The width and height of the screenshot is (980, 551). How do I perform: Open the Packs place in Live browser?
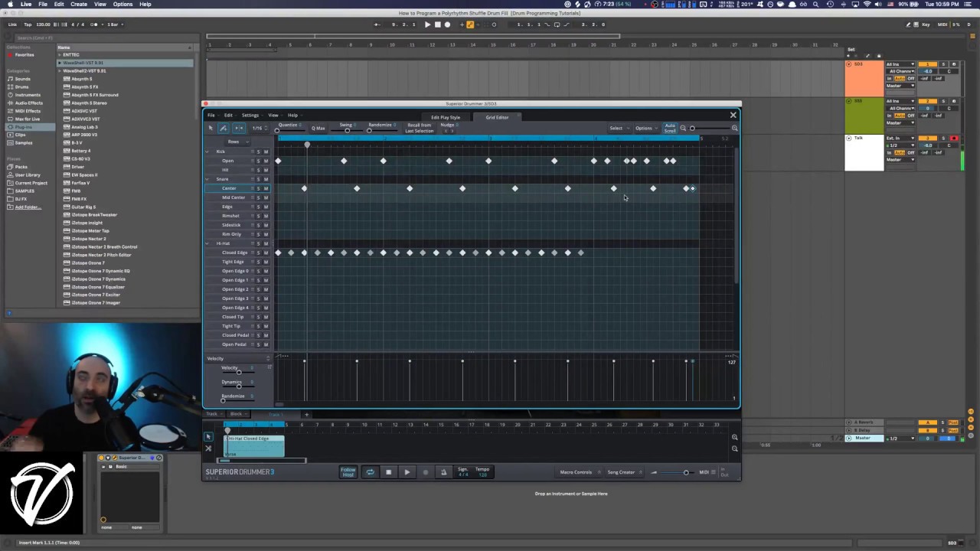coord(21,167)
